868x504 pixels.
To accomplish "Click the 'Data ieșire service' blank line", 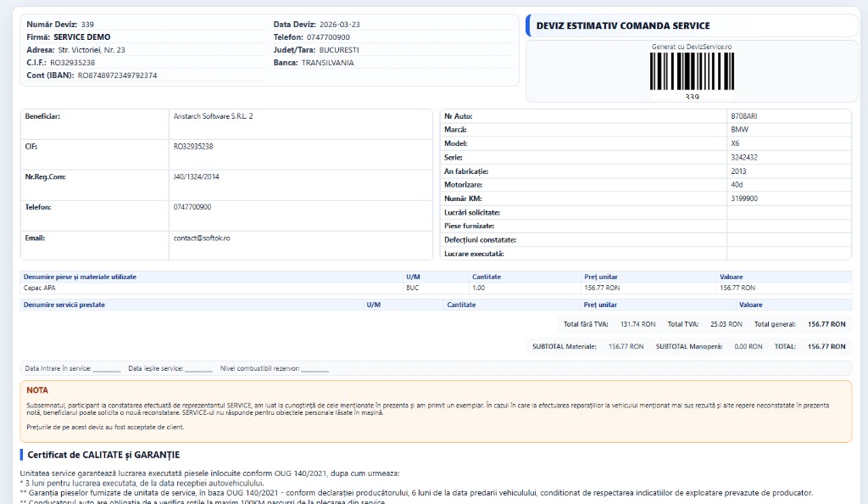I will coord(198,369).
